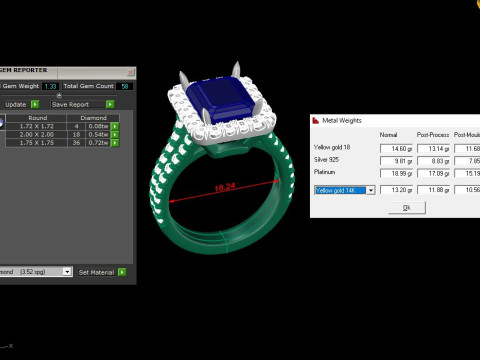Click the Post-Process column header

pyautogui.click(x=433, y=135)
